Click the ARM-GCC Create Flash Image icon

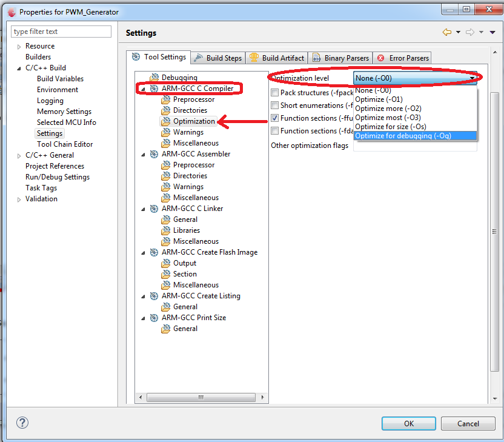pos(154,252)
